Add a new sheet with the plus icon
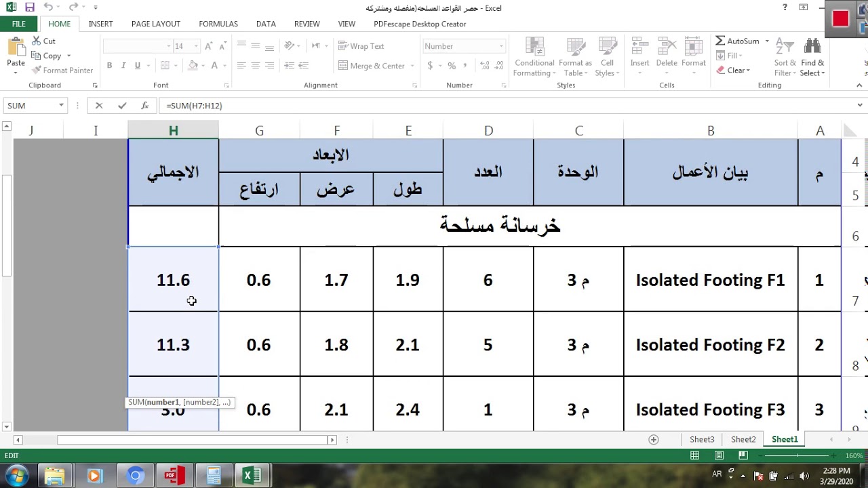This screenshot has height=488, width=868. [654, 439]
